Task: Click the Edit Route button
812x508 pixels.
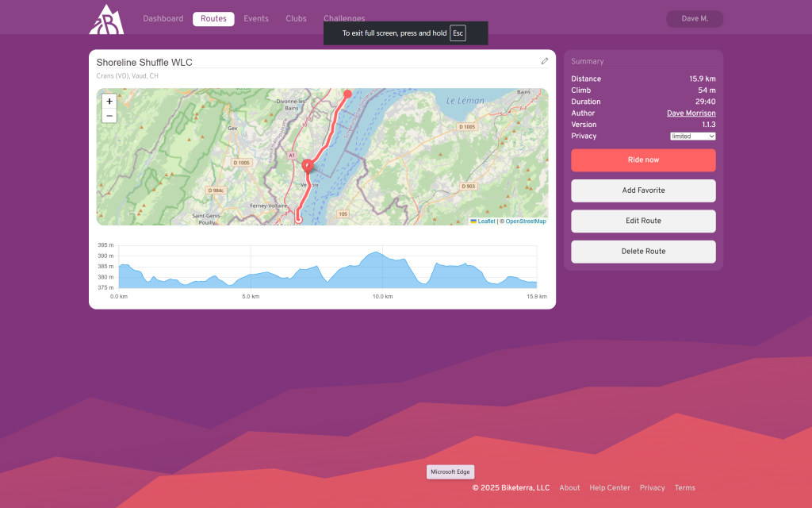Action: click(643, 221)
